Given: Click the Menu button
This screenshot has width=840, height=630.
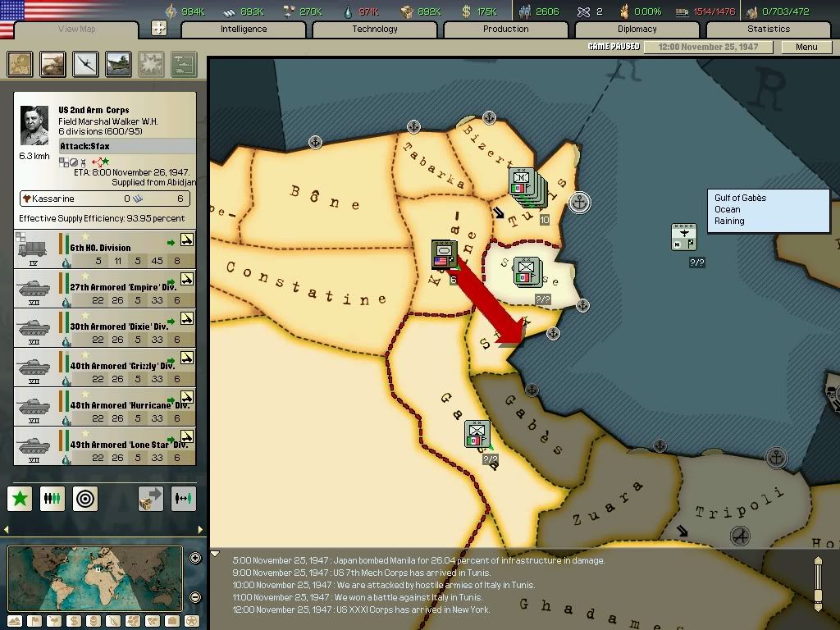Looking at the screenshot, I should (x=806, y=47).
